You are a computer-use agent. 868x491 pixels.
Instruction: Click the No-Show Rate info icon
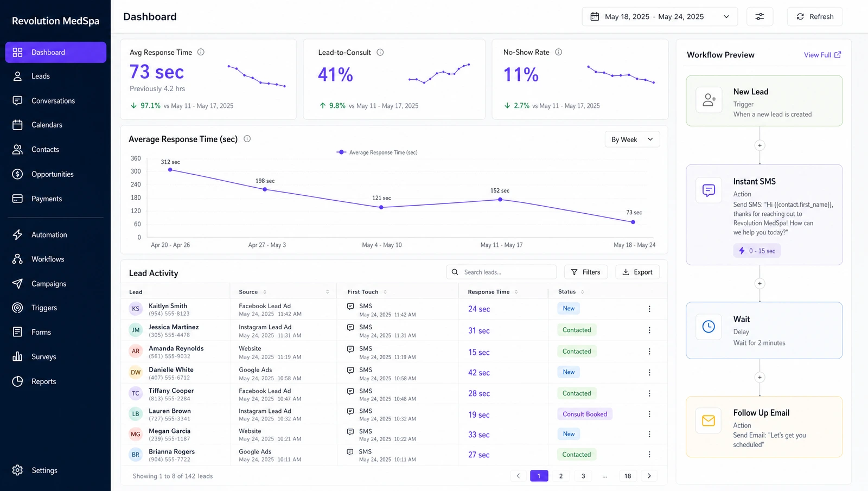[x=558, y=52]
